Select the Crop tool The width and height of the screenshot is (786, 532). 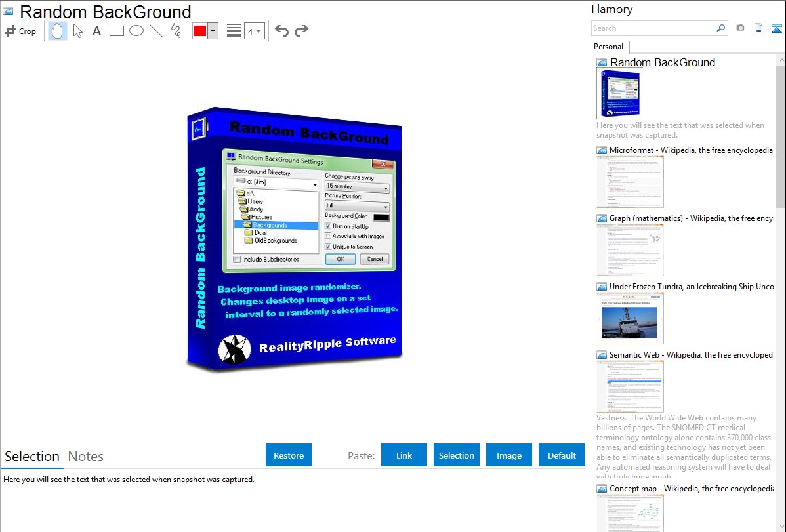coord(20,31)
